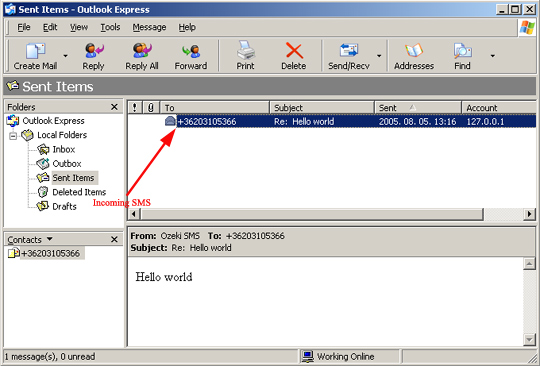This screenshot has width=540, height=366.
Task: Open the Deleted Items folder
Action: coord(79,192)
